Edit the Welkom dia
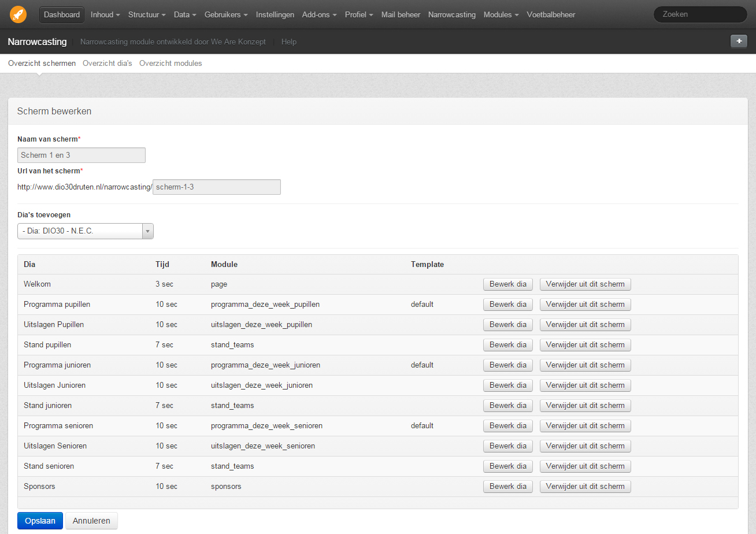The image size is (756, 534). click(x=508, y=284)
